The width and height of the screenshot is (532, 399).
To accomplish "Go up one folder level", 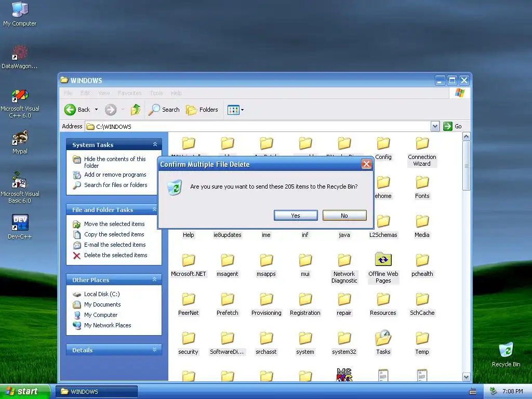I will (x=136, y=110).
